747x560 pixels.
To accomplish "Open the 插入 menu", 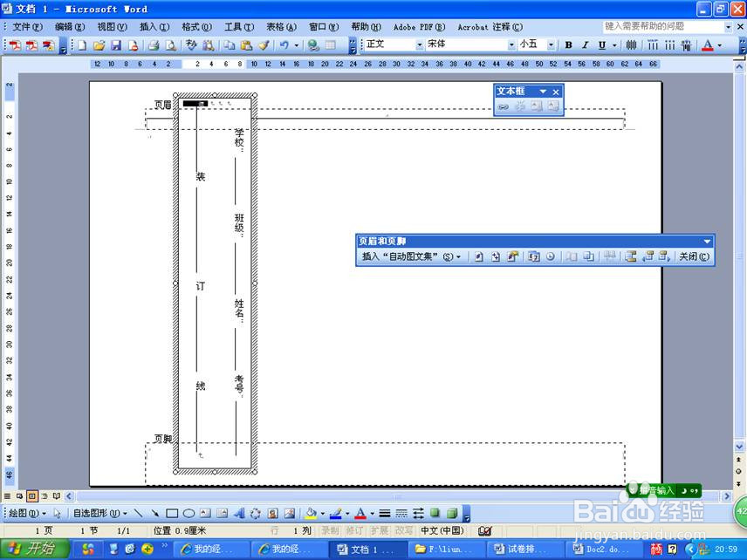I will pyautogui.click(x=154, y=27).
